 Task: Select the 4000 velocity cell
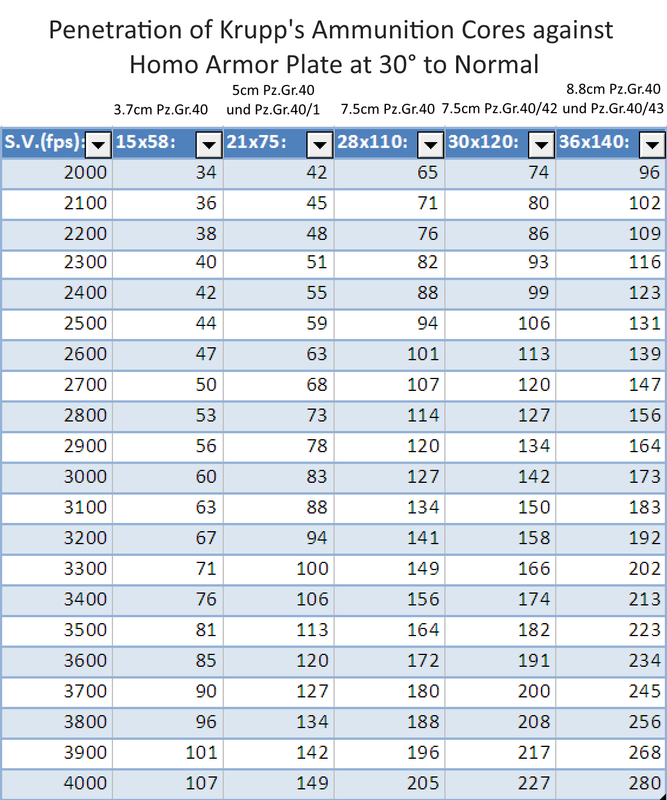tap(57, 784)
